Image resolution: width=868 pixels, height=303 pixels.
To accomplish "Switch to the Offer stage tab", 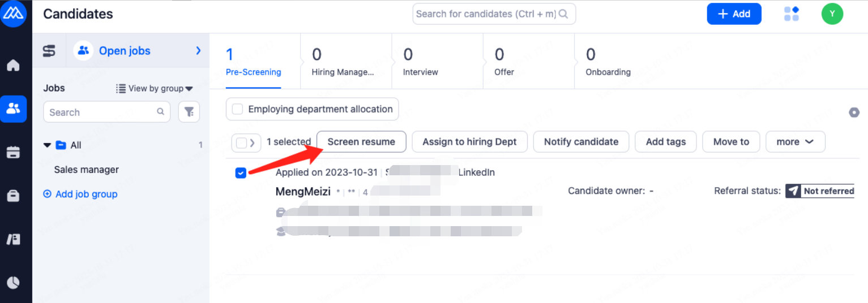I will [504, 62].
